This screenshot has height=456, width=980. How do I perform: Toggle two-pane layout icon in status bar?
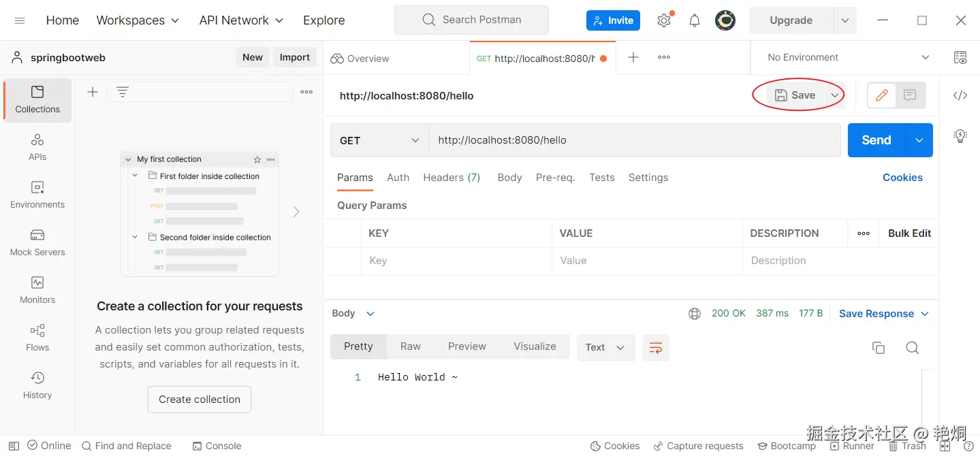(945, 446)
